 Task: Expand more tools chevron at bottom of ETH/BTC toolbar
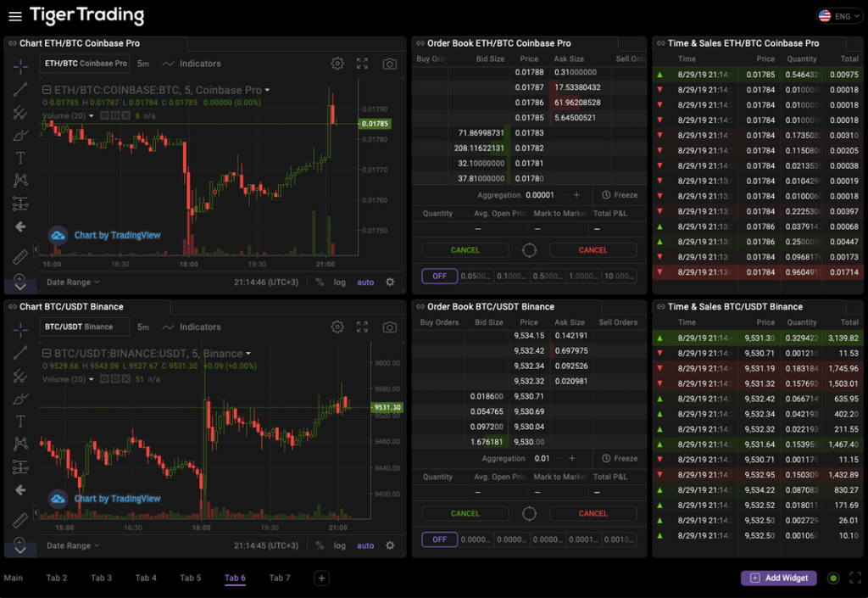click(20, 287)
